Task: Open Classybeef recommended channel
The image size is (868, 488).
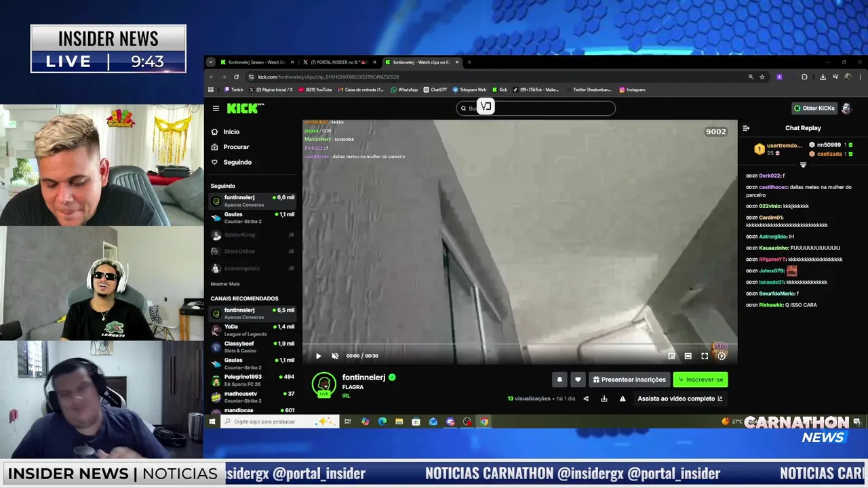Action: (x=252, y=347)
